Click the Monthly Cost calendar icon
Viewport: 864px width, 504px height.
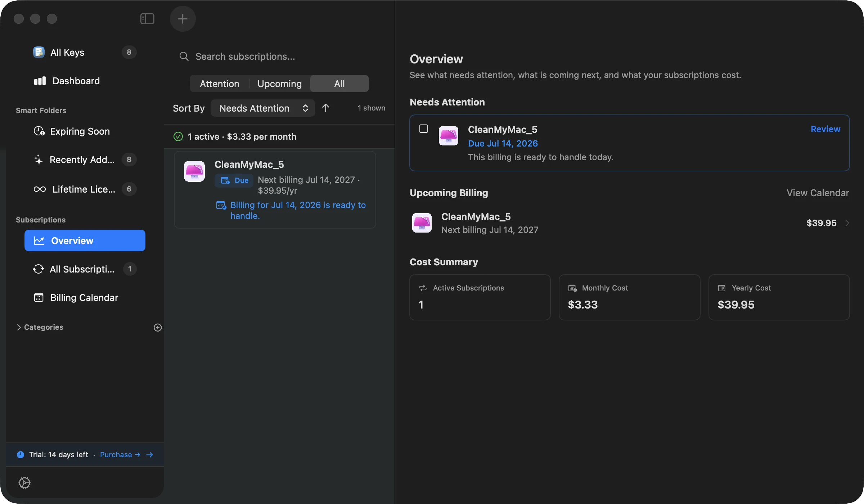[x=572, y=288]
